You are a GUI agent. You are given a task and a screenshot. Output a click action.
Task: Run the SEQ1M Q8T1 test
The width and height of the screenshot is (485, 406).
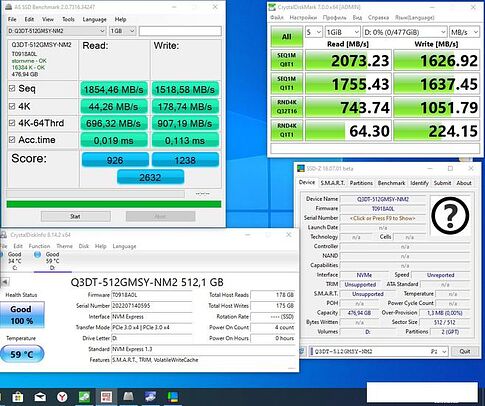point(287,60)
